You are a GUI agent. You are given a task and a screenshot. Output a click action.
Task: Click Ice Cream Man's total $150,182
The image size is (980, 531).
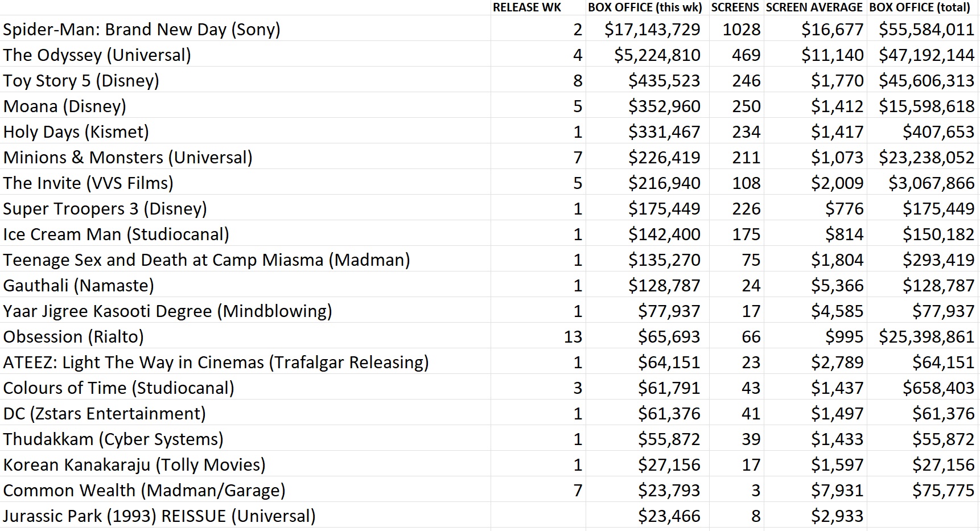point(938,234)
